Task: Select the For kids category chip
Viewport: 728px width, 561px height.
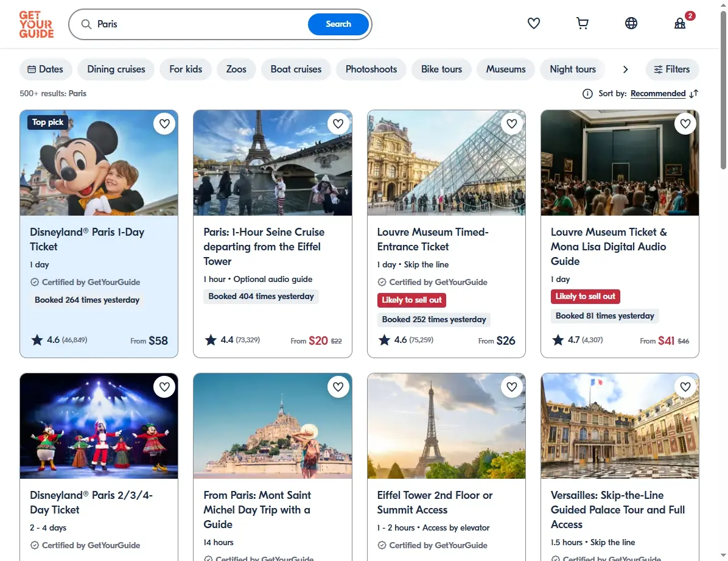Action: click(x=186, y=69)
